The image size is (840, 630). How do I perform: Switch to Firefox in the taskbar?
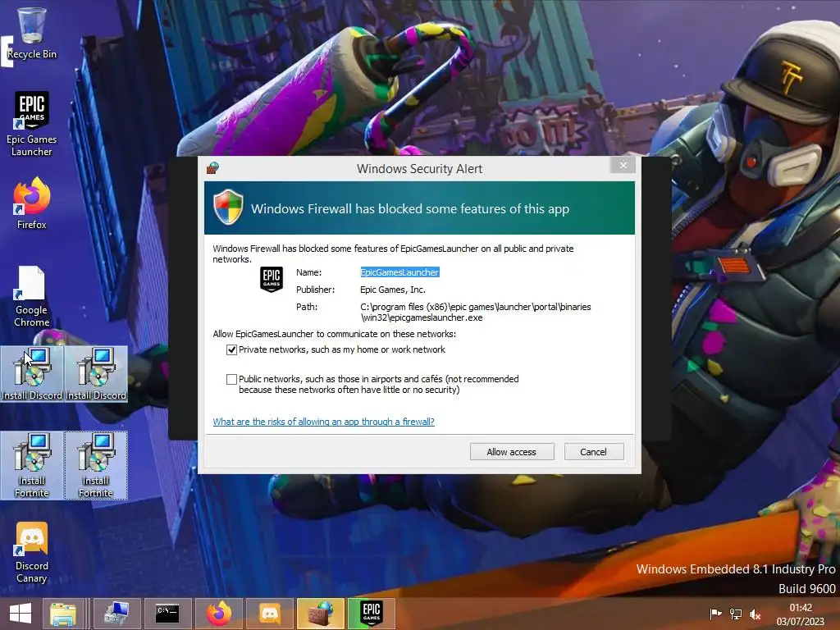click(x=218, y=614)
